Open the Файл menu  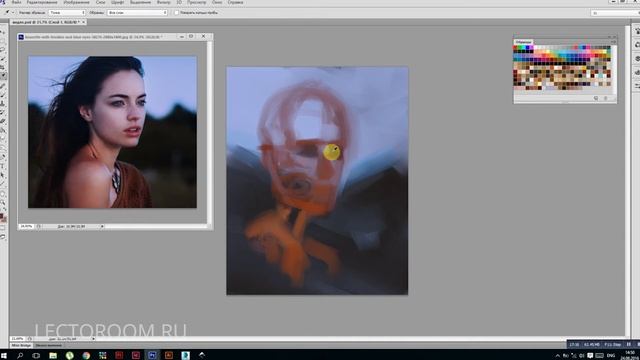(x=16, y=2)
